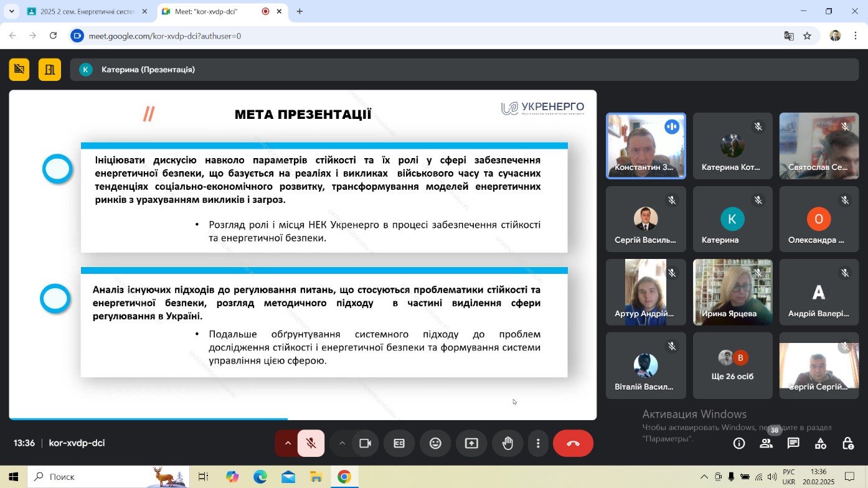Open the activities panel

tap(821, 443)
